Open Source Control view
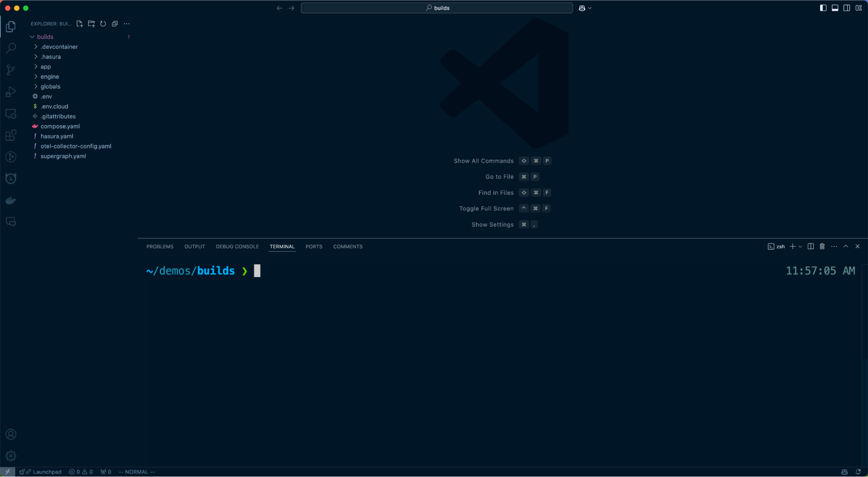This screenshot has width=868, height=477. click(11, 70)
